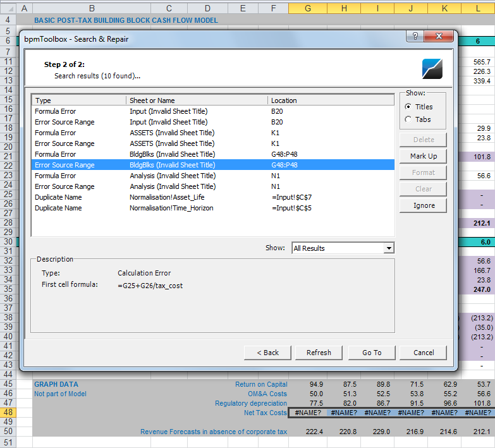Click cell L28 value 212.1
The width and height of the screenshot is (495, 448).
478,223
